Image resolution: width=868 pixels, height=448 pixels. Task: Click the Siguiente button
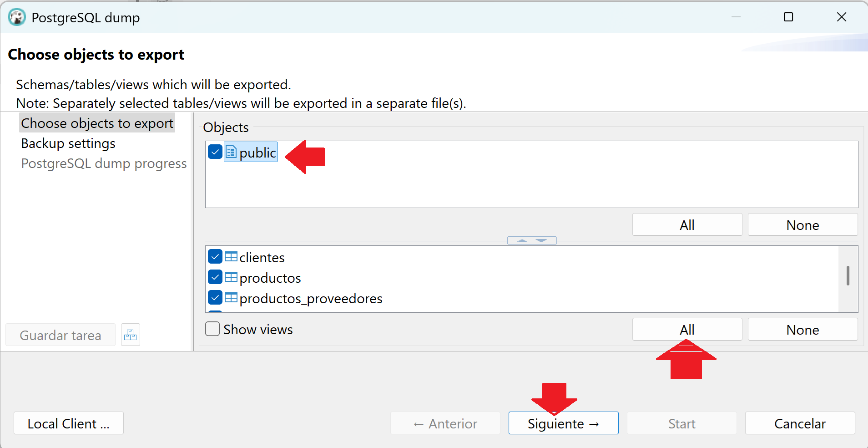tap(563, 423)
